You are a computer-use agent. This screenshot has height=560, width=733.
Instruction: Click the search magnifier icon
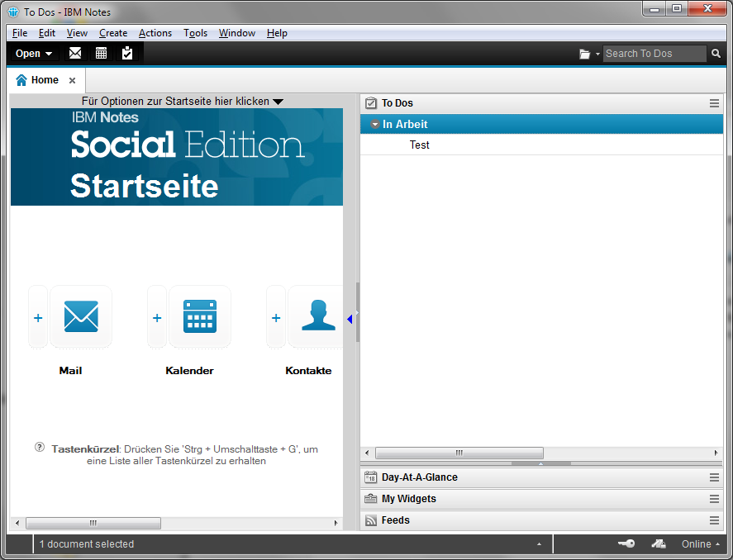pos(716,53)
